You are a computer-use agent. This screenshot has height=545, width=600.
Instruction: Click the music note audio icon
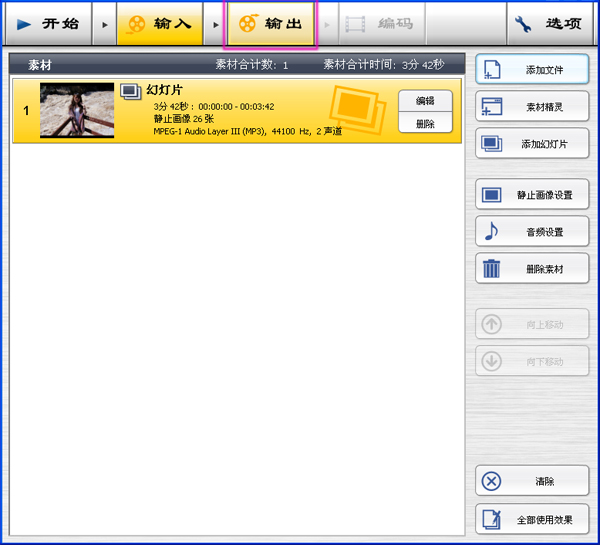(491, 231)
